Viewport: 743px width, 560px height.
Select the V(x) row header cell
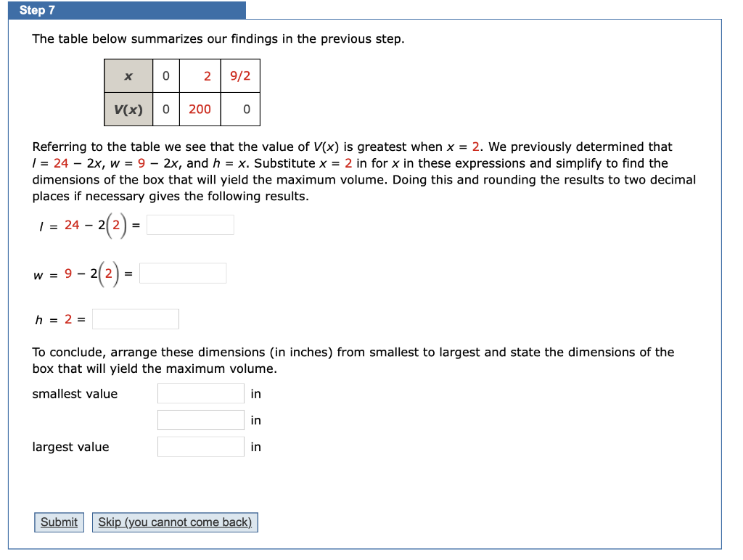coord(128,110)
